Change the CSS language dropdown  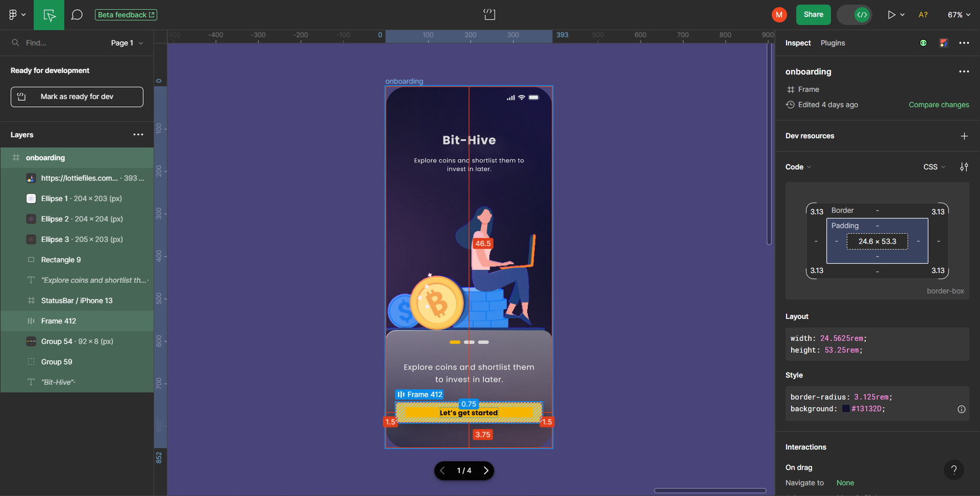(x=934, y=167)
